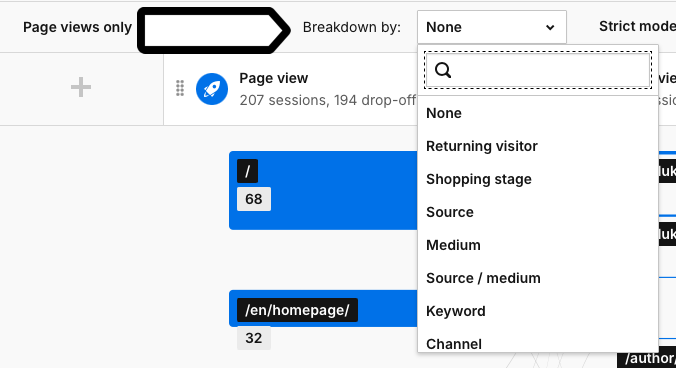Open the Breakdown by None dropdown
This screenshot has height=368, width=676.
point(491,27)
